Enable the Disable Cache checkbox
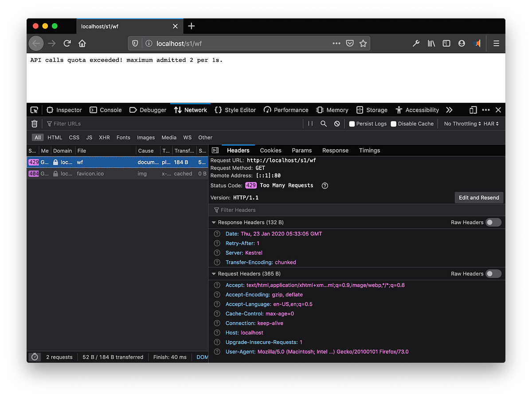 (393, 124)
